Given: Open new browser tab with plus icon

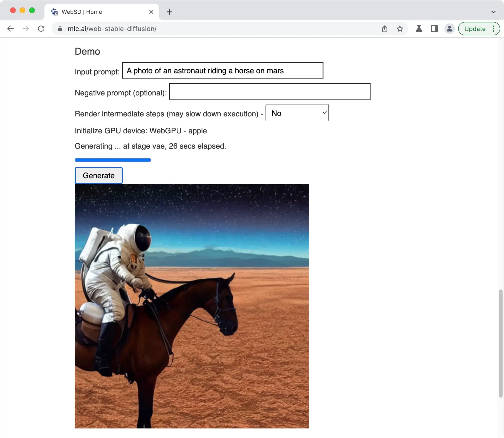Looking at the screenshot, I should (x=169, y=11).
